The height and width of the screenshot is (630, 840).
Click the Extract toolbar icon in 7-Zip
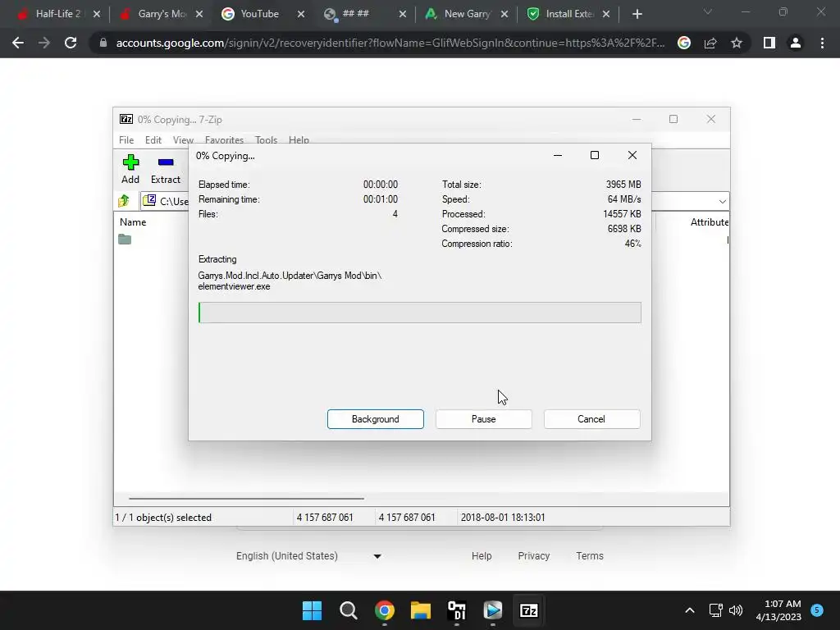166,169
